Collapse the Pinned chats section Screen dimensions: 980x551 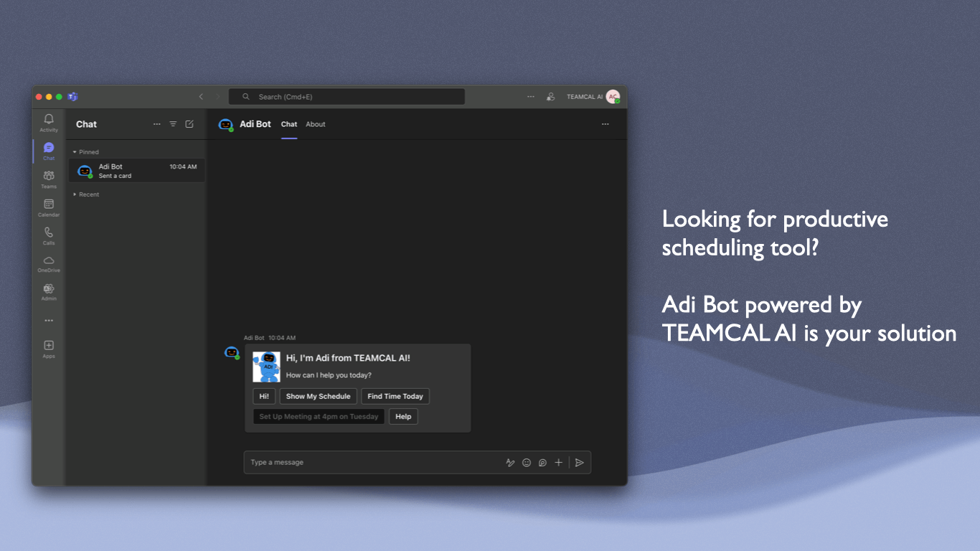pos(86,152)
